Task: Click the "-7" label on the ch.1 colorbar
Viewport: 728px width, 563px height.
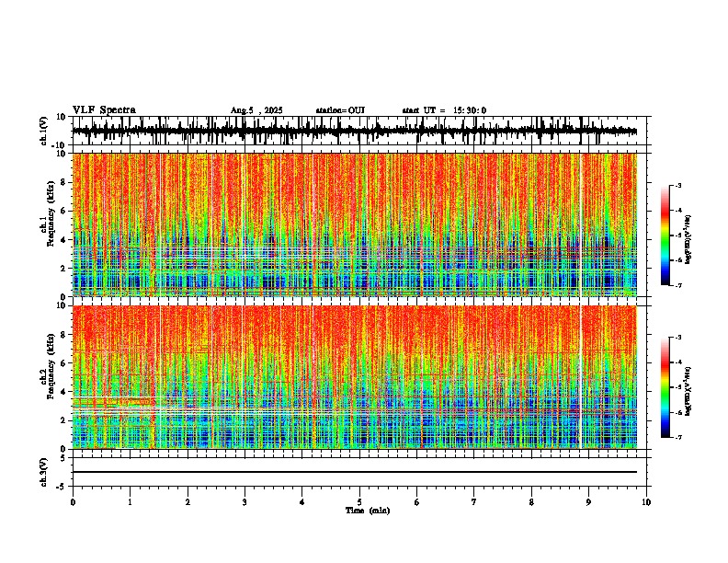Action: coord(678,285)
